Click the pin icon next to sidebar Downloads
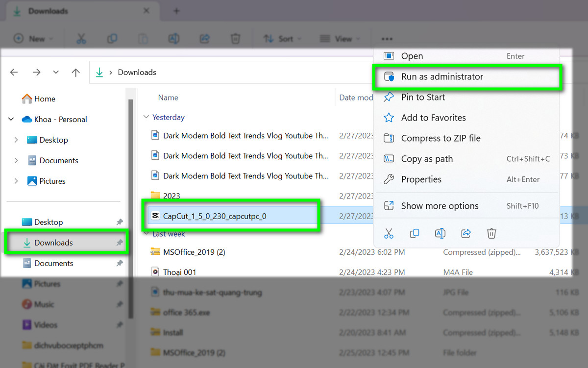The width and height of the screenshot is (588, 368). coord(120,243)
